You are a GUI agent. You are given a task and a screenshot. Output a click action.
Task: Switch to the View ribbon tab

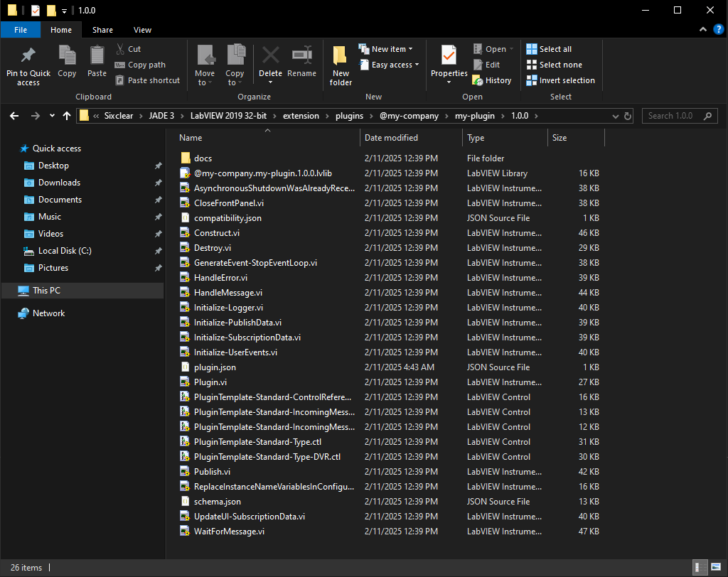[x=142, y=30]
